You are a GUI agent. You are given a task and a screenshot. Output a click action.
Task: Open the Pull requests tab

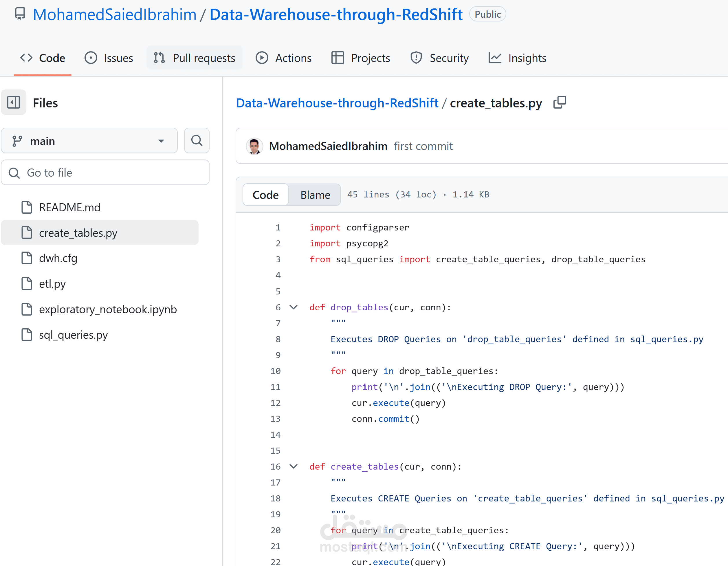pos(195,58)
